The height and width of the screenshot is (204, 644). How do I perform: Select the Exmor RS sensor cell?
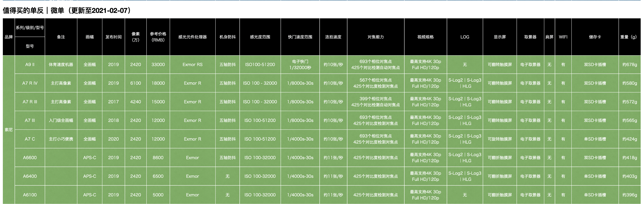point(193,65)
